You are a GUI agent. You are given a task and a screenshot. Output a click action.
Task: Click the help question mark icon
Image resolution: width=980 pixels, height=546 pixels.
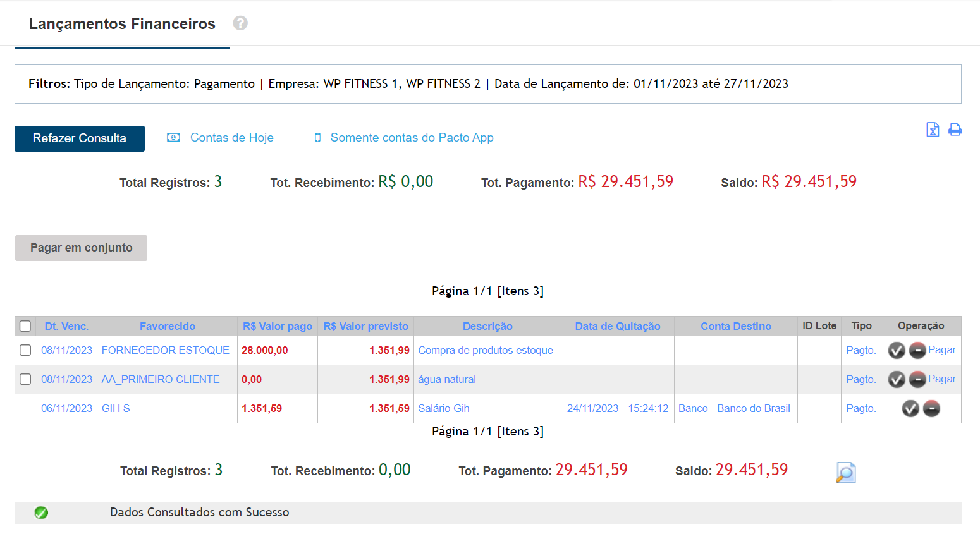(240, 23)
